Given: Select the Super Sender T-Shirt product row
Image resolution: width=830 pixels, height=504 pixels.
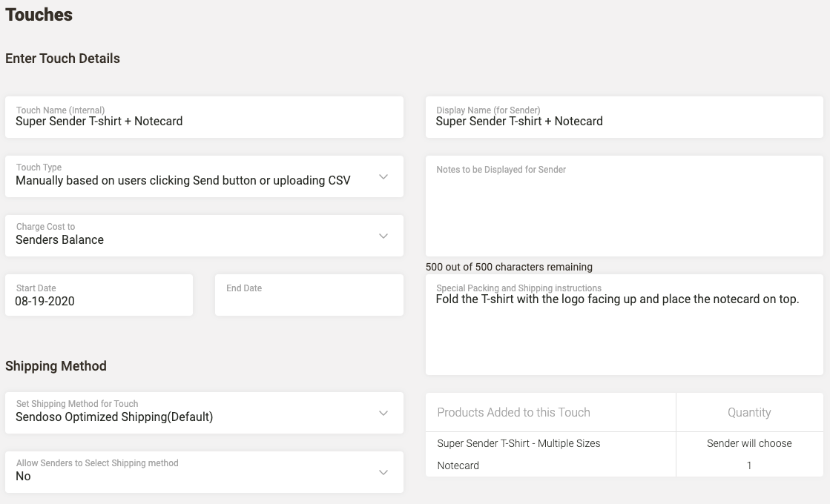Looking at the screenshot, I should coord(518,443).
